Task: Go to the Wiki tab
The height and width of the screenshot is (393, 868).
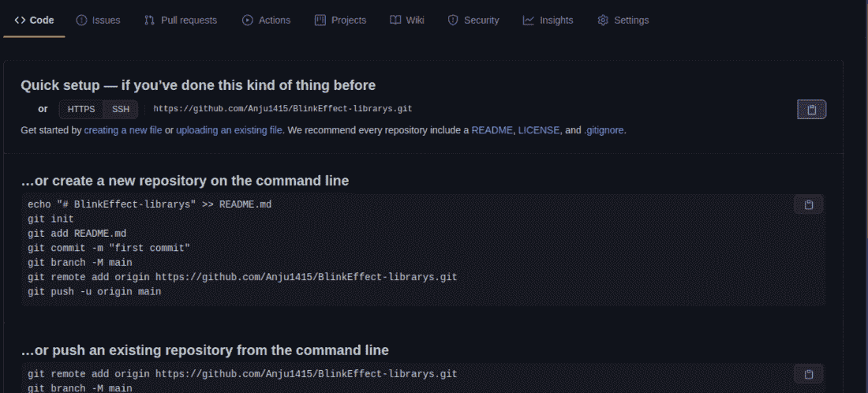Action: [407, 21]
